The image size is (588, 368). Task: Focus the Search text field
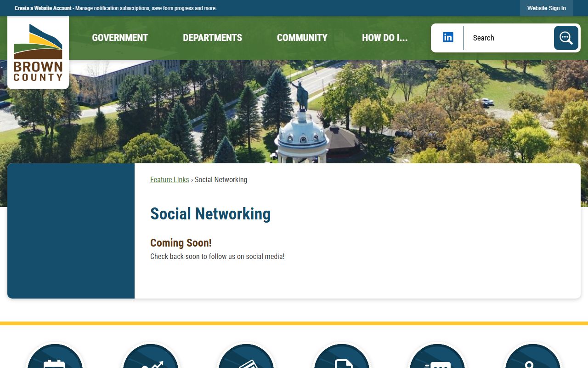pyautogui.click(x=509, y=38)
